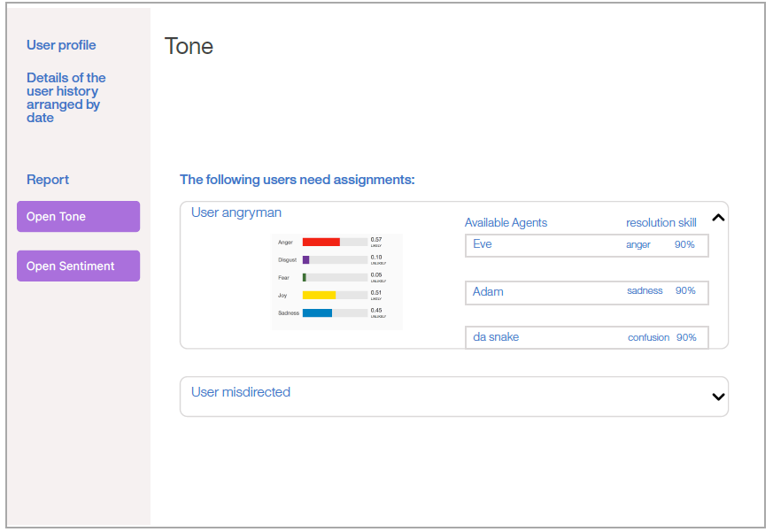
Task: Click the purple Disgust bar
Action: pyautogui.click(x=305, y=260)
